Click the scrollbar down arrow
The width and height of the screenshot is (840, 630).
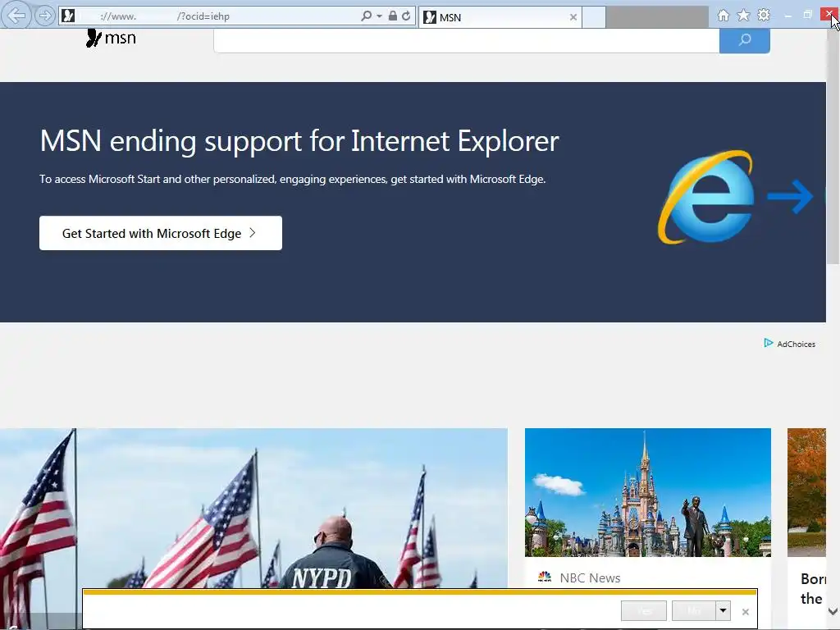[833, 611]
